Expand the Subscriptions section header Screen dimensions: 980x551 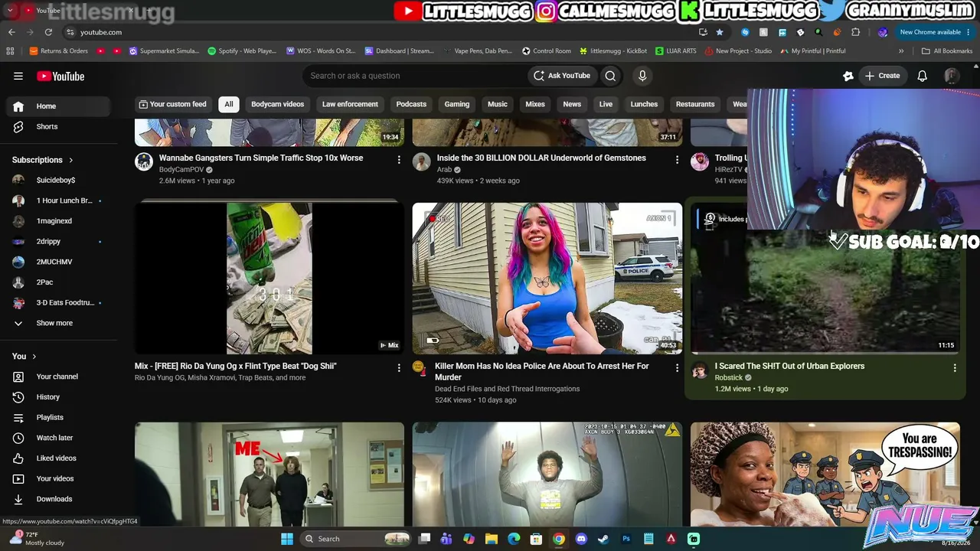pyautogui.click(x=43, y=160)
